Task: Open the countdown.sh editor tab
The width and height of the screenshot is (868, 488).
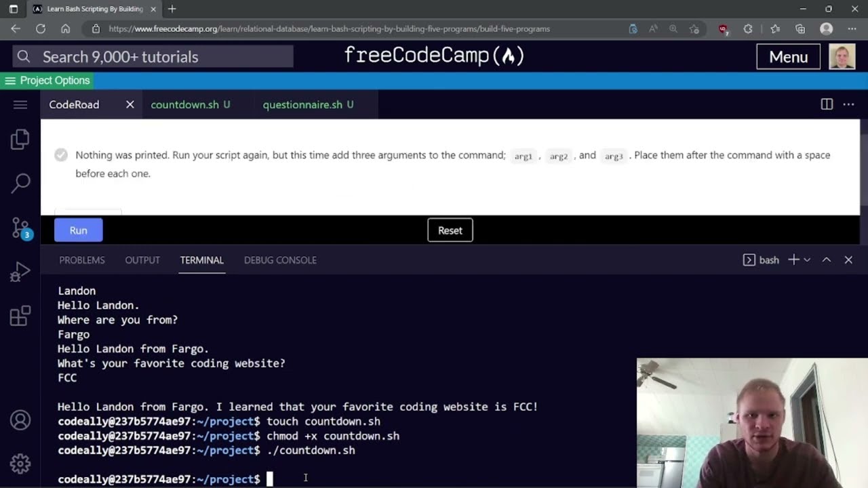Action: (191, 104)
